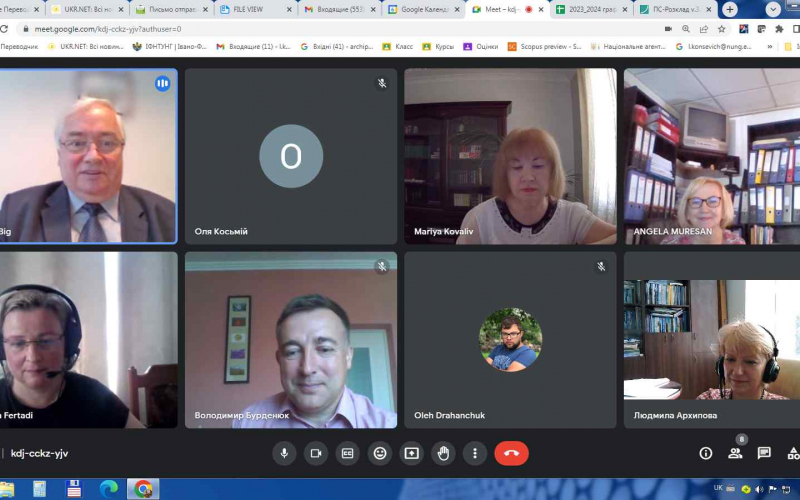Click the Present now screen share icon
800x500 pixels.
pyautogui.click(x=411, y=453)
